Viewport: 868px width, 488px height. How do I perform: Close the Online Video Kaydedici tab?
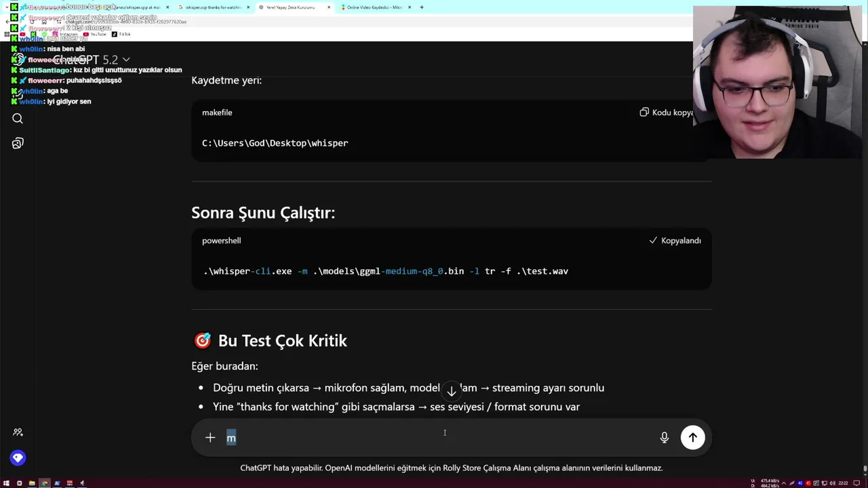tap(410, 7)
